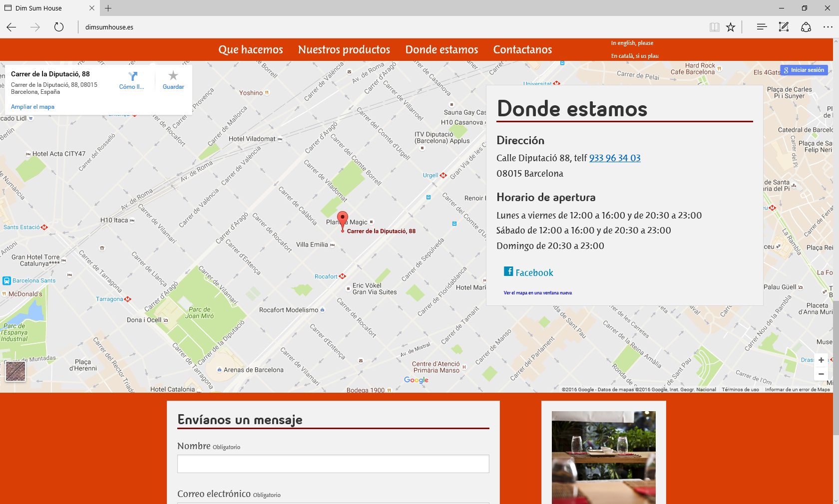Click the address bar URL dimsumhouse.es
The image size is (839, 504).
[109, 27]
